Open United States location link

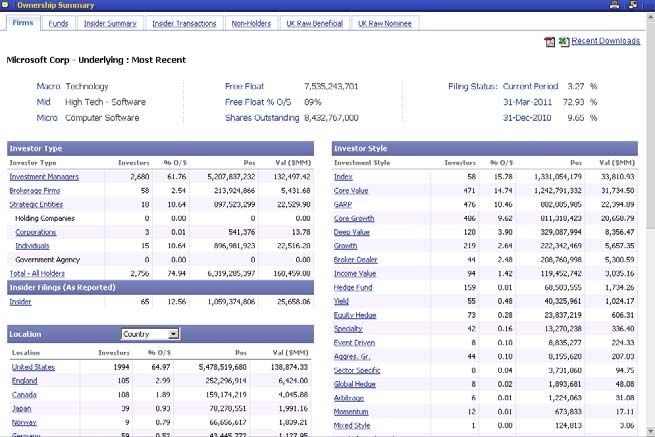coord(33,367)
